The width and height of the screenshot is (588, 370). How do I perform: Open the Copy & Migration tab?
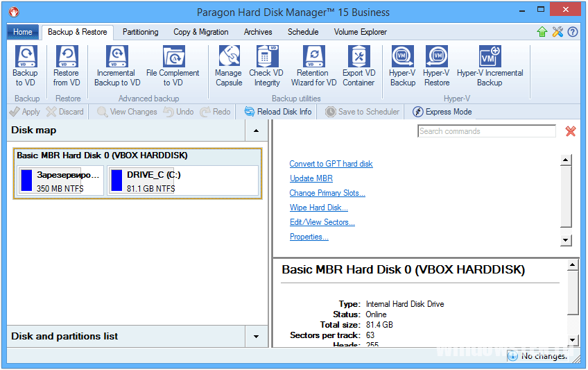coord(200,32)
